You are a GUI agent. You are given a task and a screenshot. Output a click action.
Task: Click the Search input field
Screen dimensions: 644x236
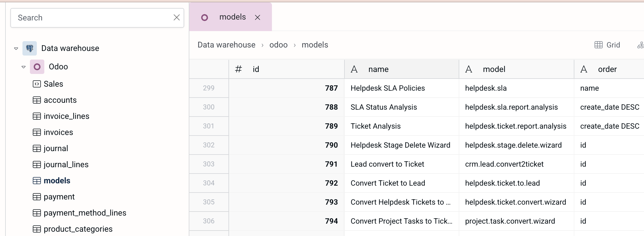pyautogui.click(x=97, y=18)
